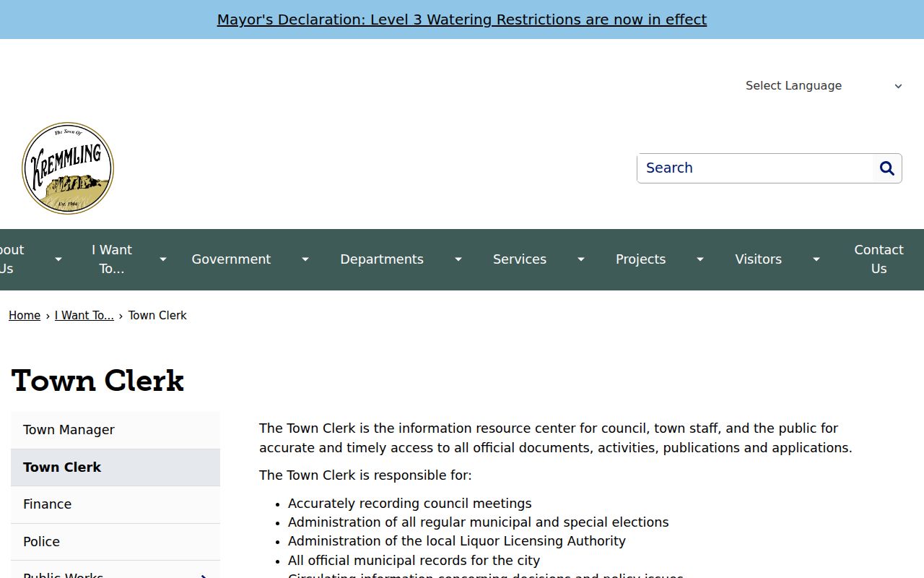Open the I Want To nav item

pyautogui.click(x=112, y=259)
